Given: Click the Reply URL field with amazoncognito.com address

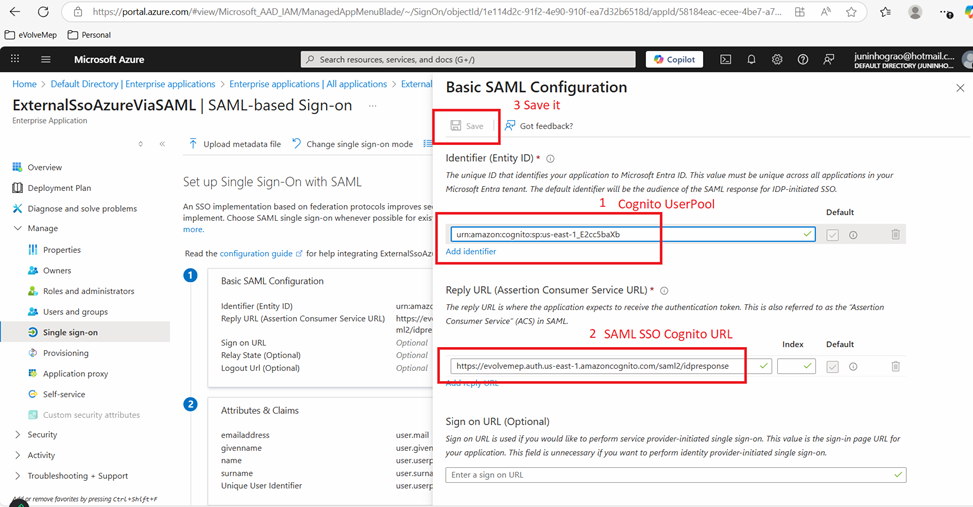Looking at the screenshot, I should pyautogui.click(x=611, y=366).
